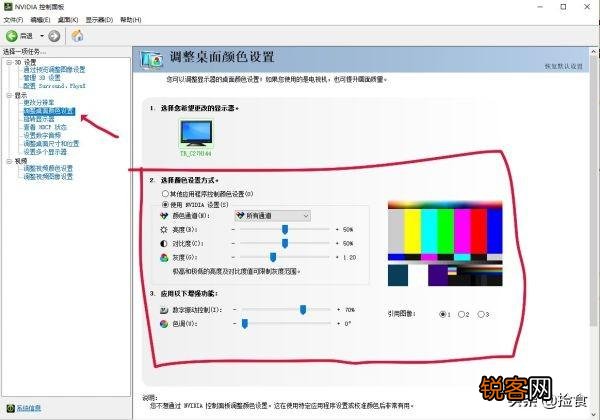
Task: Click the 数字振动控制 digital vibrance icon
Action: tap(164, 310)
